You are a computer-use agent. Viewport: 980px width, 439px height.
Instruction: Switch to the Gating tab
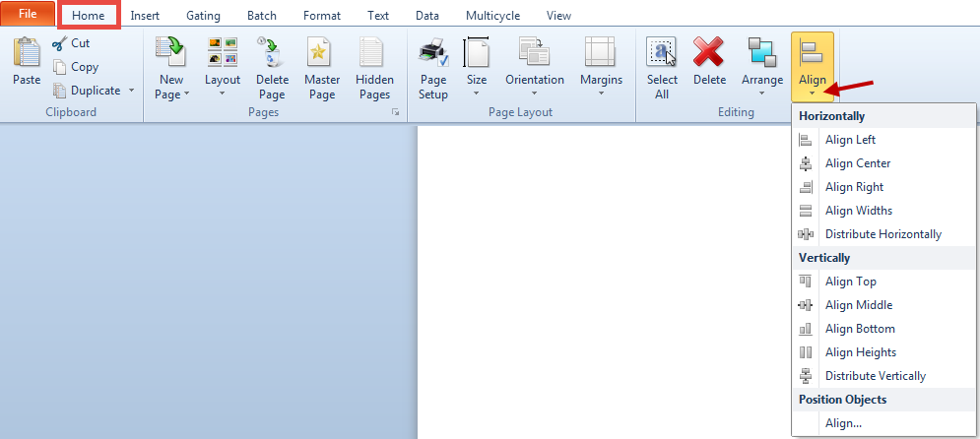203,16
